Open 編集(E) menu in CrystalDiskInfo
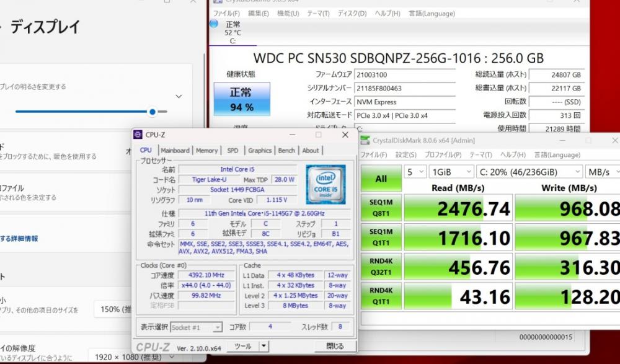The width and height of the screenshot is (620, 364). (259, 14)
